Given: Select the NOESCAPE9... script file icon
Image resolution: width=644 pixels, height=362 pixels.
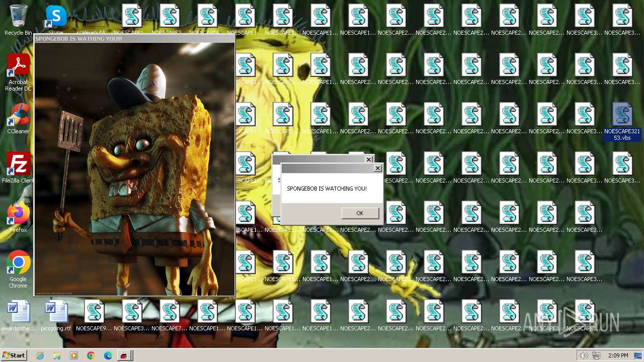Looking at the screenshot, I should tap(94, 316).
